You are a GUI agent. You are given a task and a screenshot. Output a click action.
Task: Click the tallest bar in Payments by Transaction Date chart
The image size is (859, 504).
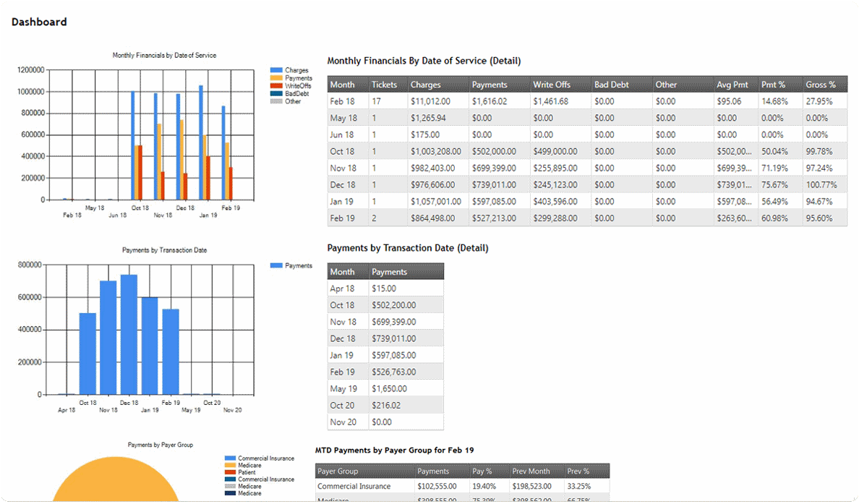[129, 335]
